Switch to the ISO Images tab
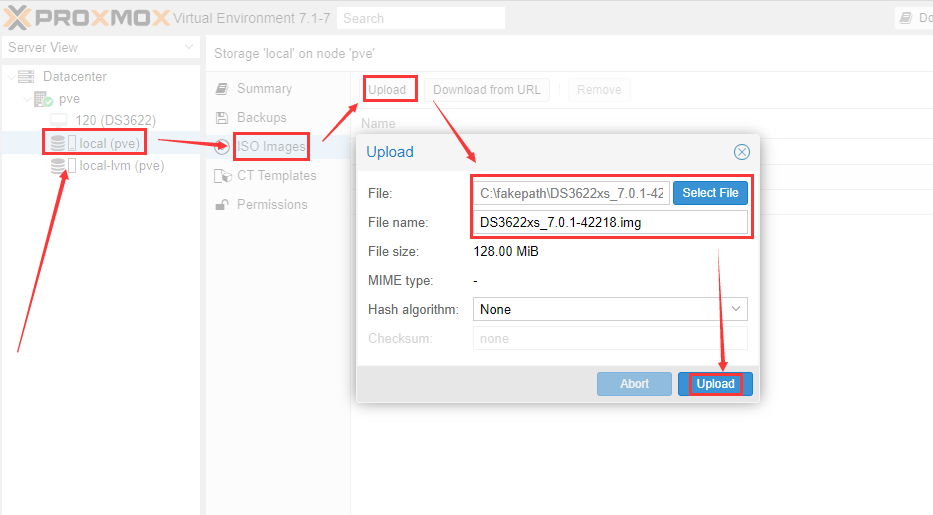 pyautogui.click(x=271, y=146)
